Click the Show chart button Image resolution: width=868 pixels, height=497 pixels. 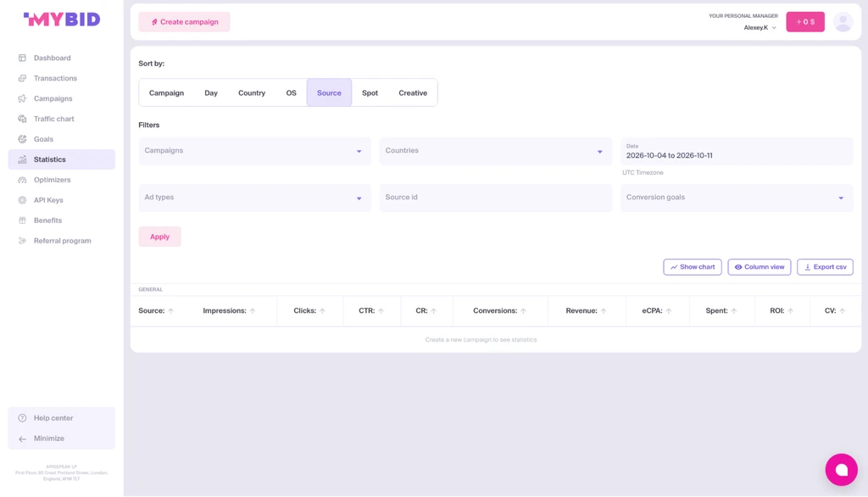pyautogui.click(x=693, y=267)
